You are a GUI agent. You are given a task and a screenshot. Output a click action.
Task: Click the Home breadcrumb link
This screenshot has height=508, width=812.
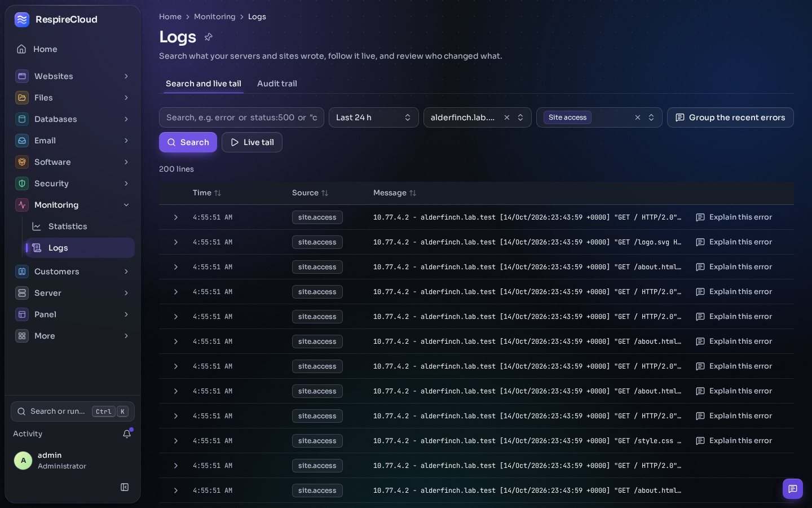[x=170, y=17]
